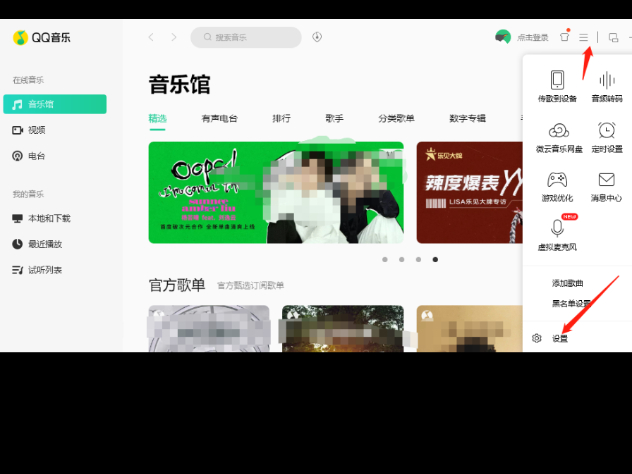Focus the 搜索音乐 search box
Viewport: 632px width, 474px height.
tap(246, 37)
